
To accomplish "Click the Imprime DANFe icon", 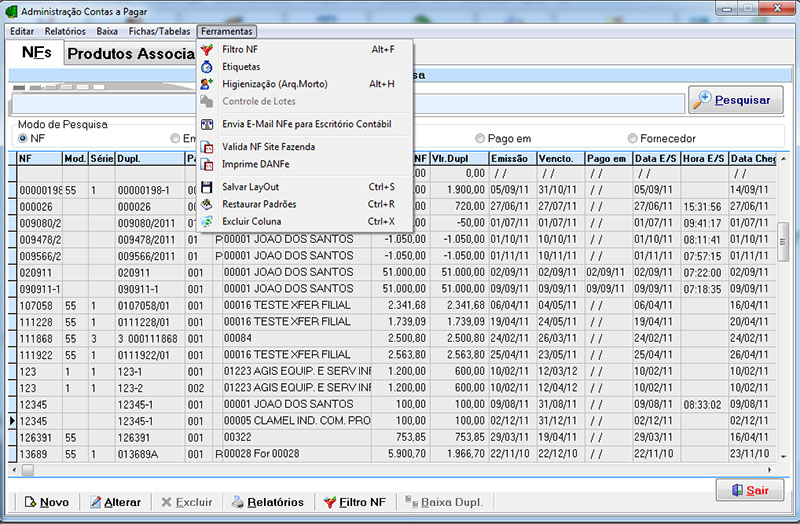I will (207, 164).
